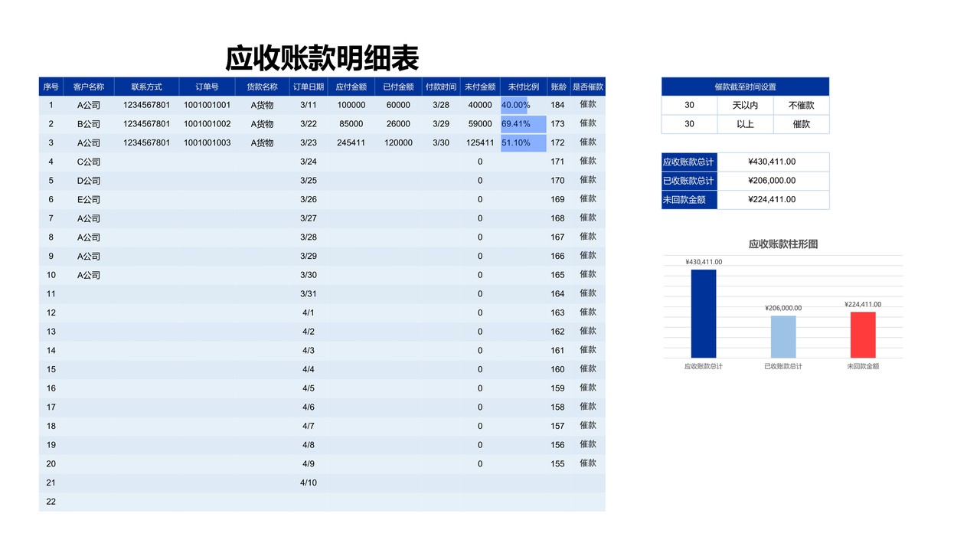Select the 催款截至时间设置 header
This screenshot has width=980, height=553.
tap(745, 87)
